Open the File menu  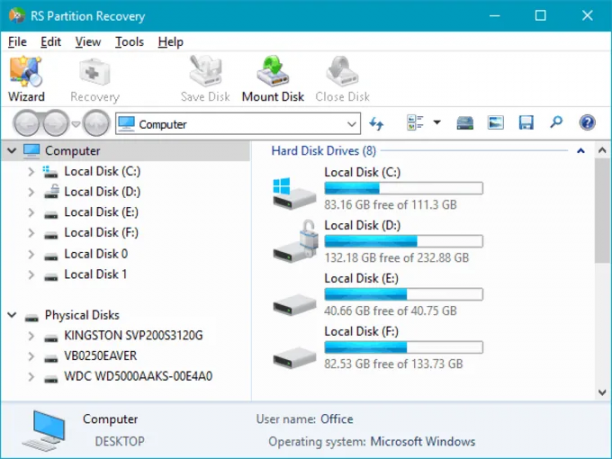point(17,42)
